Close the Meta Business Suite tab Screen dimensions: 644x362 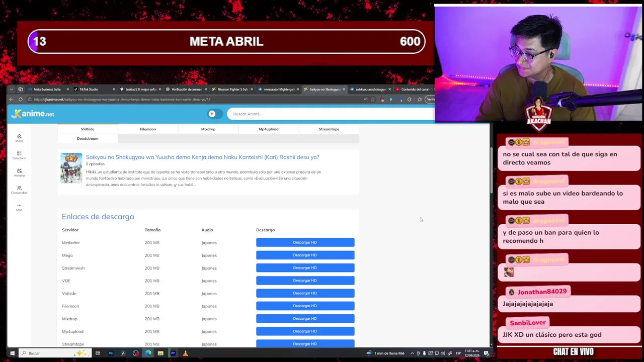[x=67, y=89]
